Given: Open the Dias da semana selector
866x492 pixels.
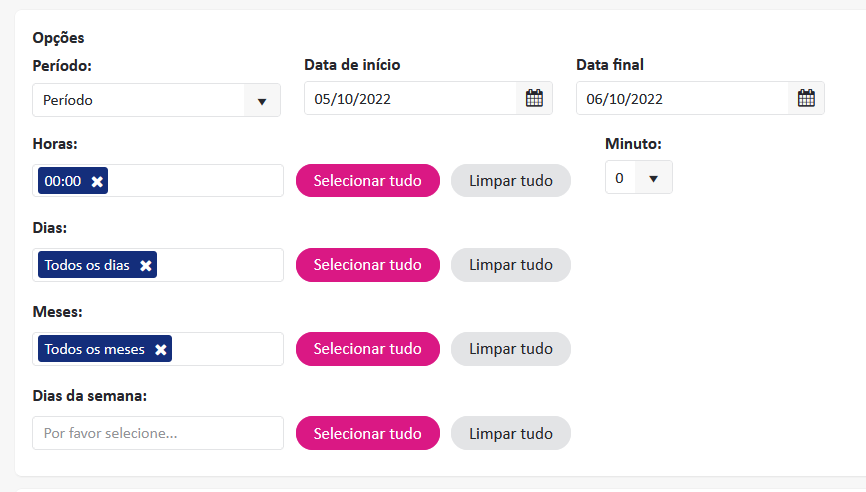Looking at the screenshot, I should [x=158, y=433].
